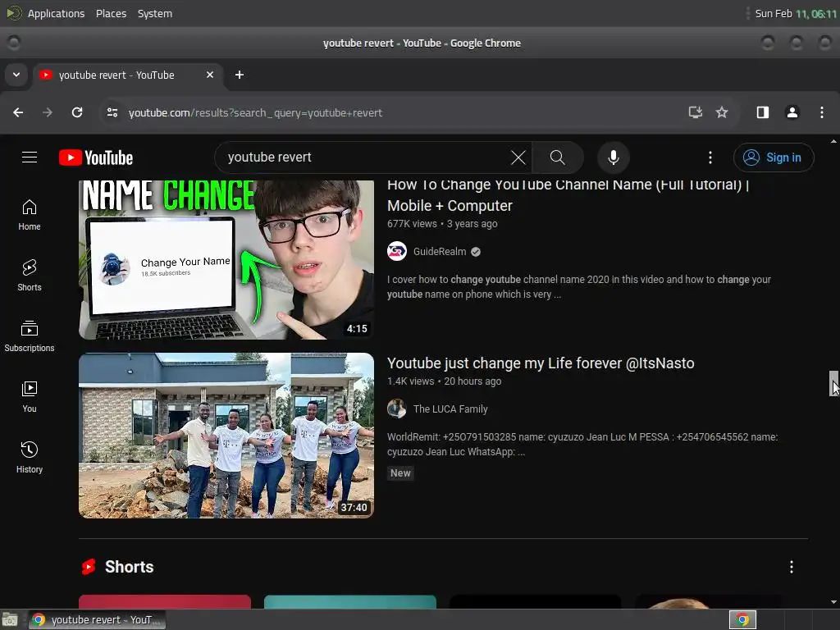The height and width of the screenshot is (630, 840).
Task: Open a new tab
Action: coord(240,75)
